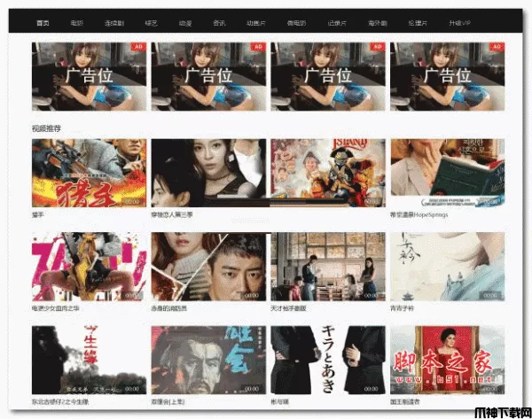Open the 电锯少女血肉之华 title link
The image size is (532, 419).
[55, 308]
